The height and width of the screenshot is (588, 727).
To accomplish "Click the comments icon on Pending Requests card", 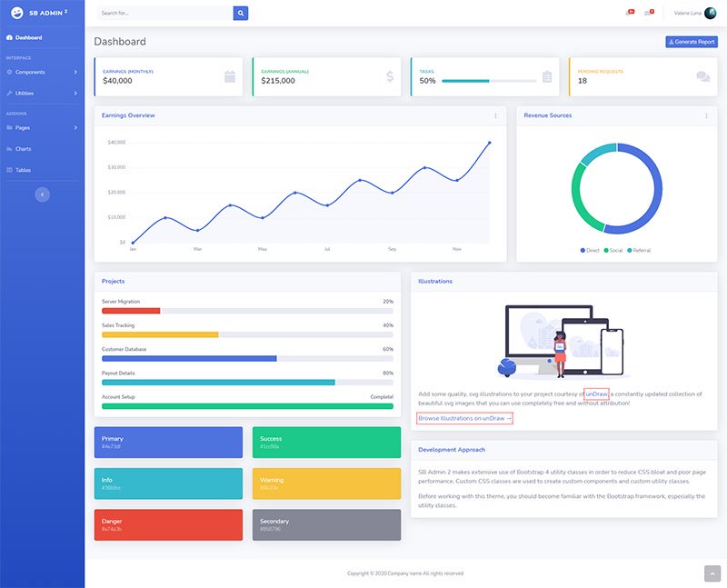I will 702,77.
